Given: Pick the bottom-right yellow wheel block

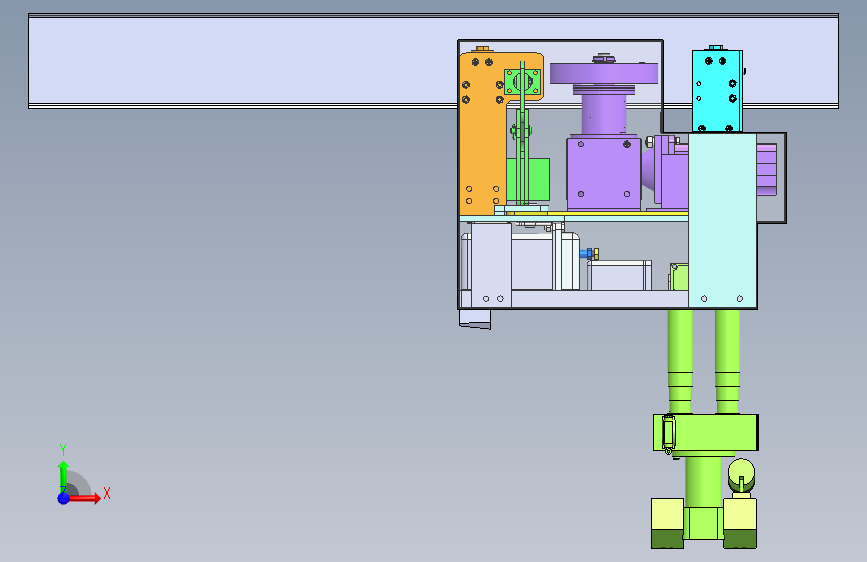Looking at the screenshot, I should [x=740, y=523].
